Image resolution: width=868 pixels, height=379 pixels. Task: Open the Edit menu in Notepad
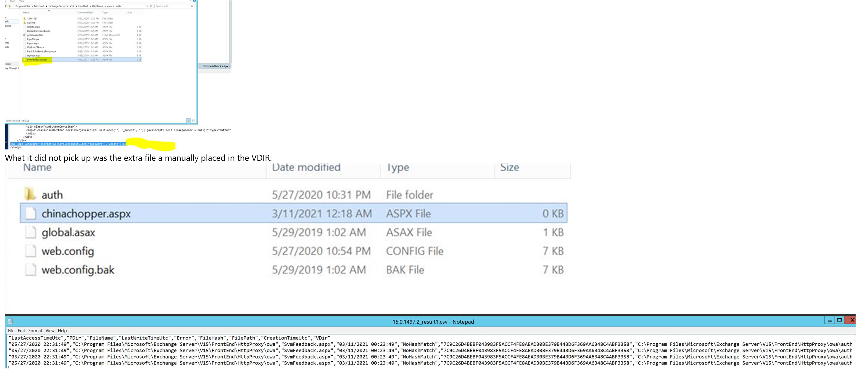(21, 330)
